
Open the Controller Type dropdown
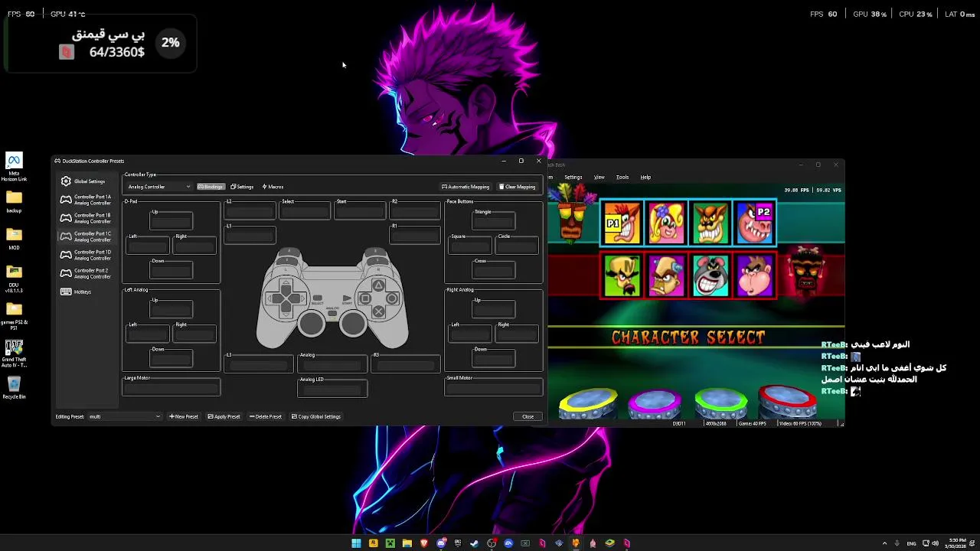coord(158,187)
